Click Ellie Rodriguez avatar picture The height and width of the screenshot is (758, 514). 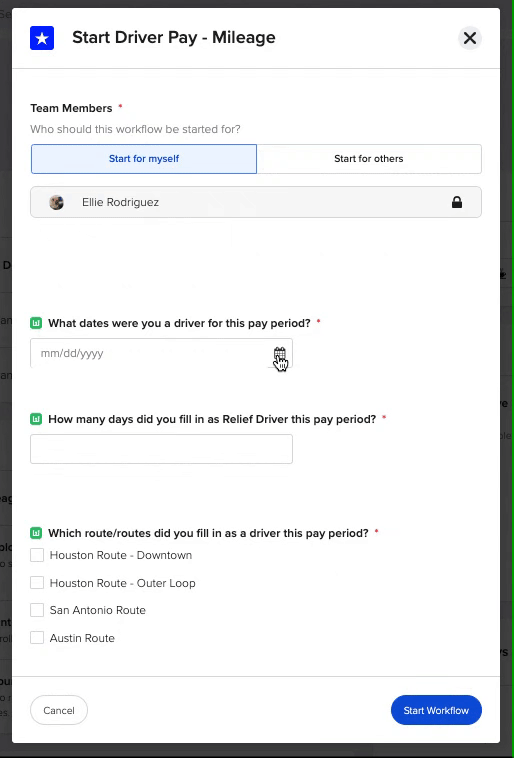click(x=57, y=202)
